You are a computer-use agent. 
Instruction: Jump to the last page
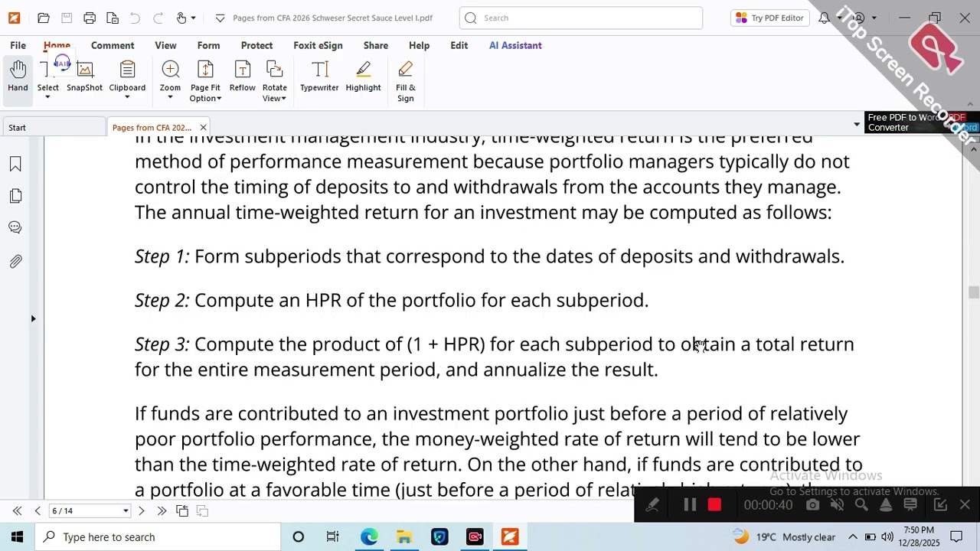(x=162, y=510)
